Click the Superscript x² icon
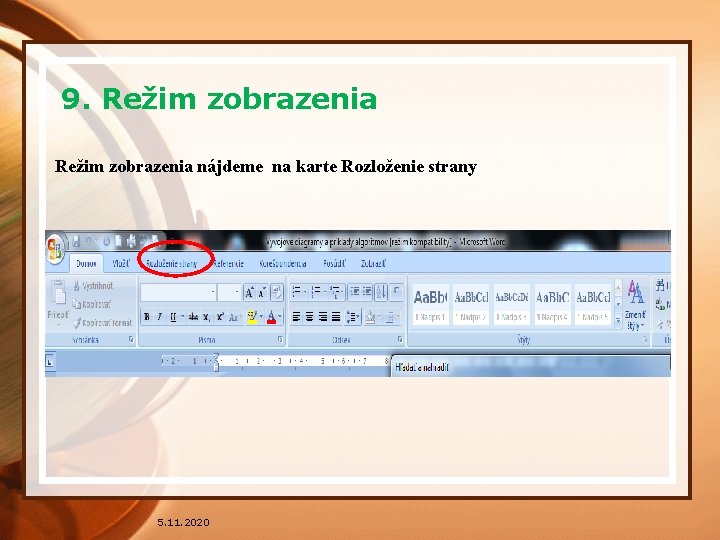This screenshot has height=540, width=720. point(220,317)
